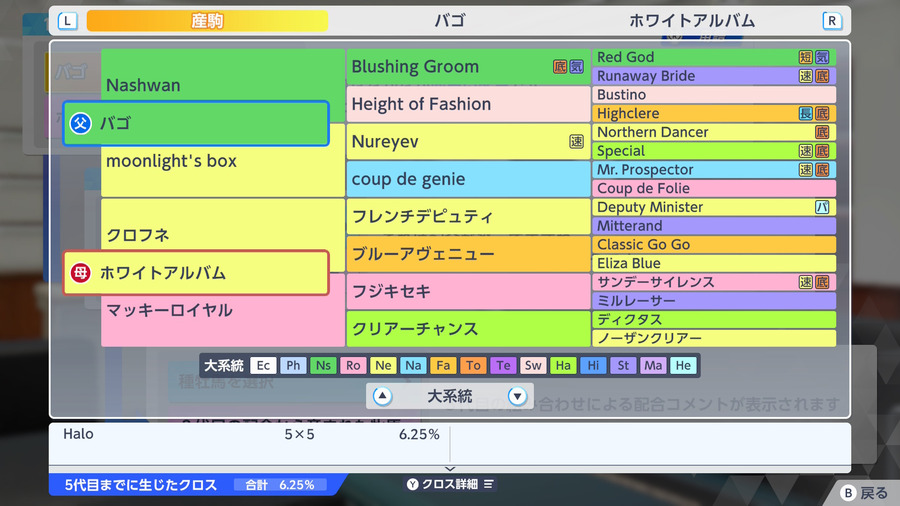Screen dimensions: 900x506
Task: Click the 速 icon on Mr. Prospector
Action: pyautogui.click(x=806, y=169)
